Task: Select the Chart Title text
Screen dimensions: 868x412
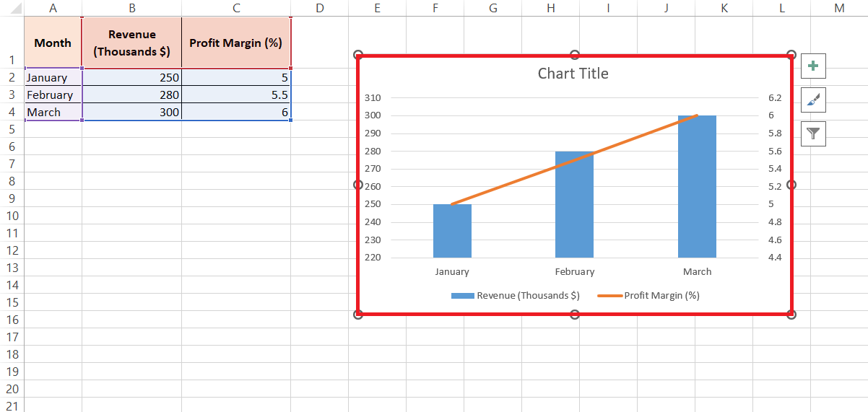Action: pos(573,74)
